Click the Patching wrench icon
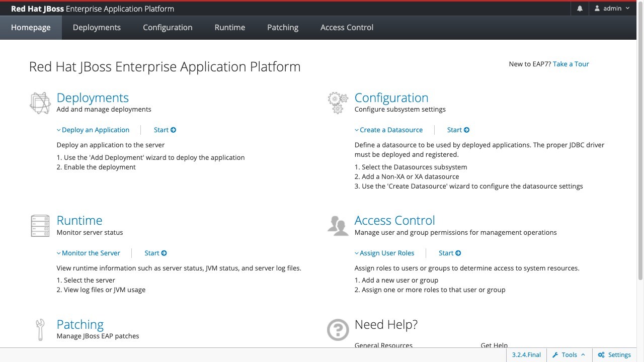The height and width of the screenshot is (362, 644). pyautogui.click(x=40, y=329)
